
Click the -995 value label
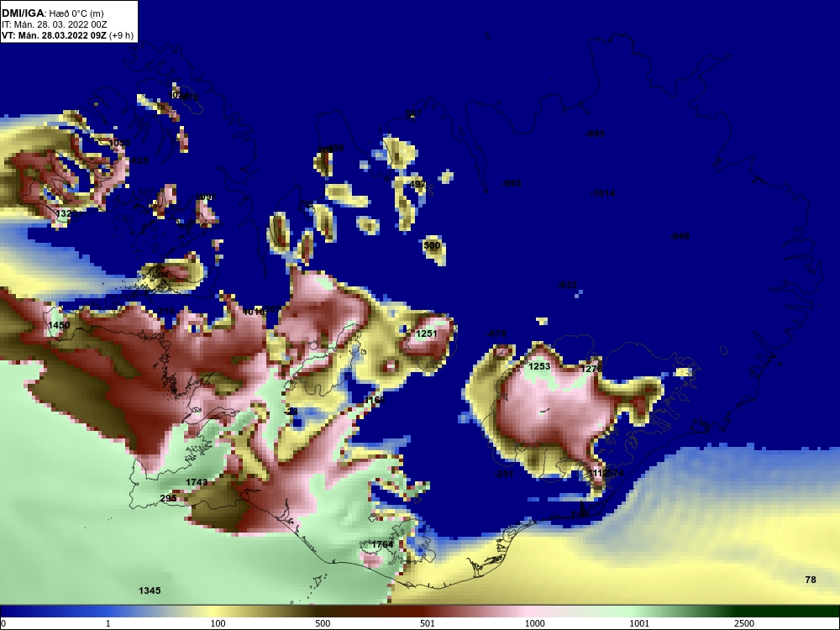[x=595, y=134]
